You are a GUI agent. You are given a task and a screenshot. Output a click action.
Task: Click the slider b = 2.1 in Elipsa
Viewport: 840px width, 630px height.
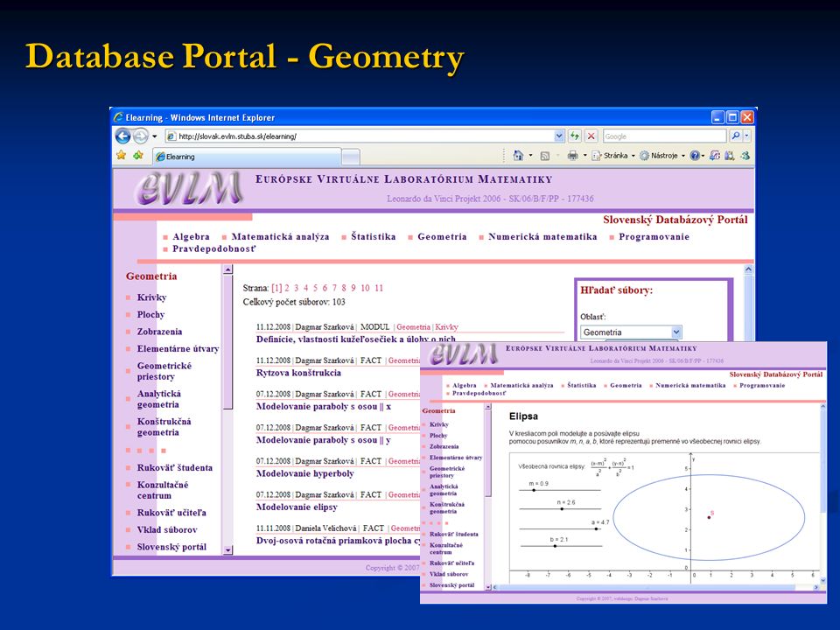pos(555,546)
